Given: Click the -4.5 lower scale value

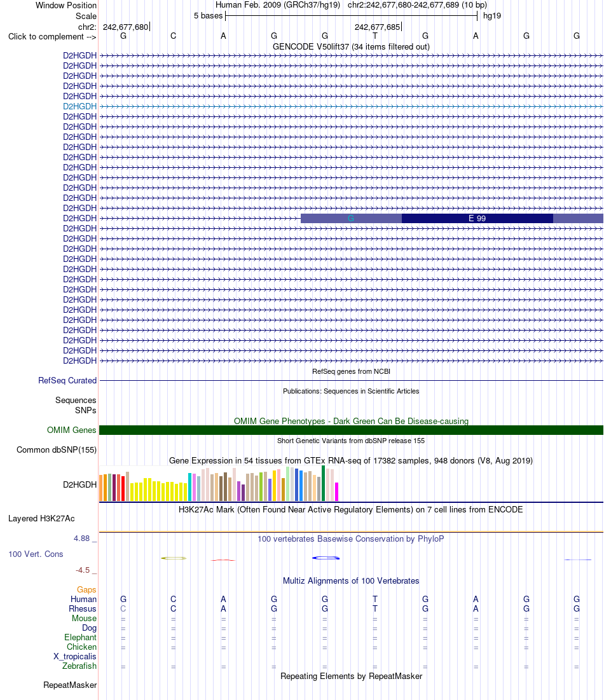Looking at the screenshot, I should (83, 570).
